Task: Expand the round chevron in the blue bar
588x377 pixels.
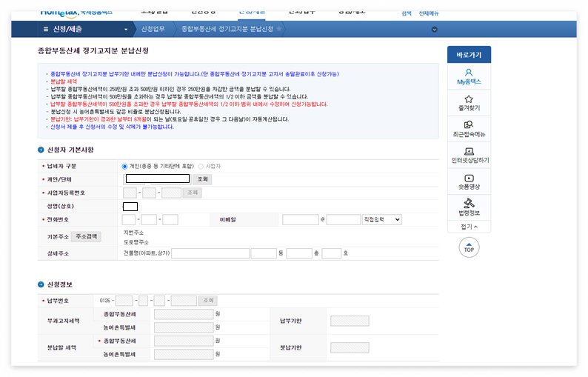Action: 434,30
